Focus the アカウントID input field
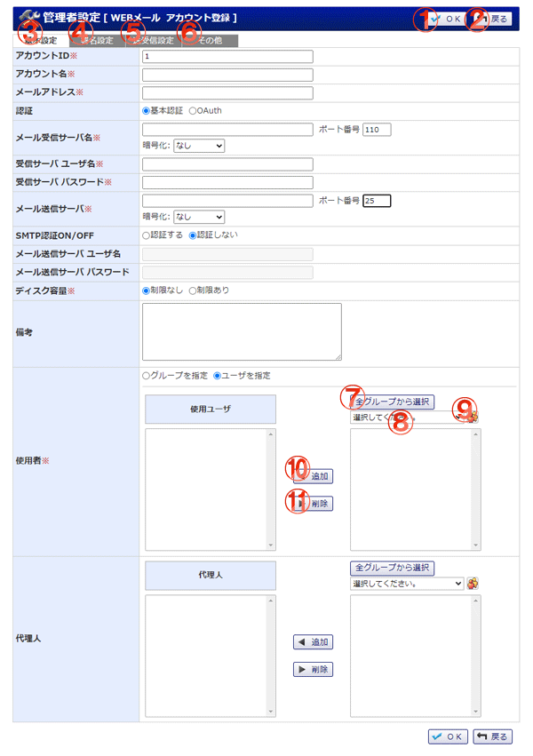 [x=227, y=56]
